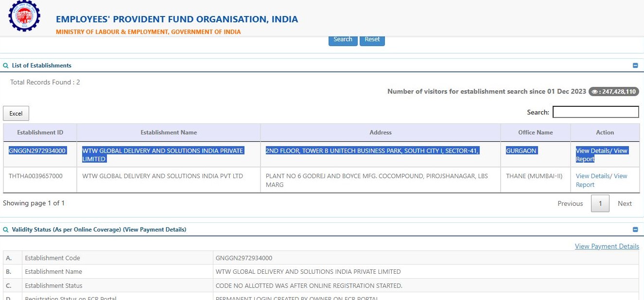Go to Next page of results
Image resolution: width=644 pixels, height=300 pixels.
625,203
